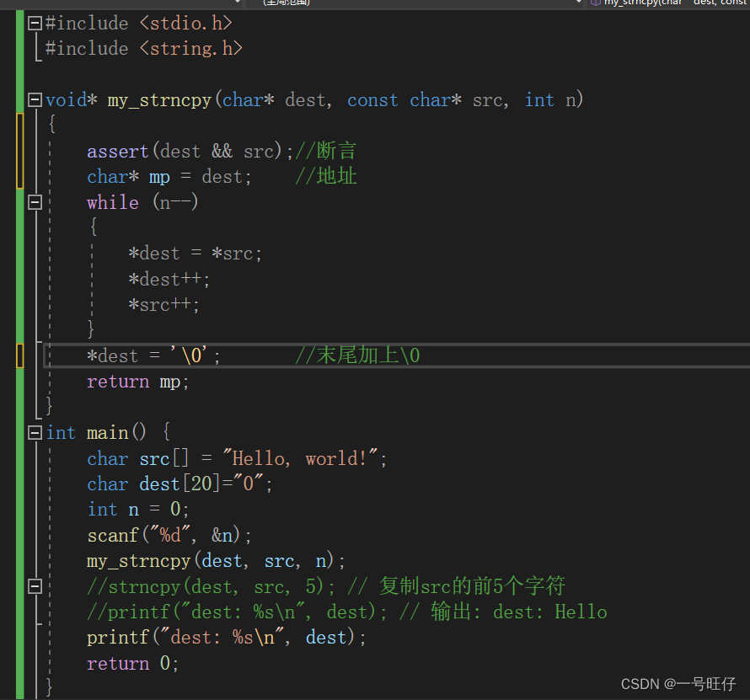Collapse the my_strncpy function body

pyautogui.click(x=35, y=99)
